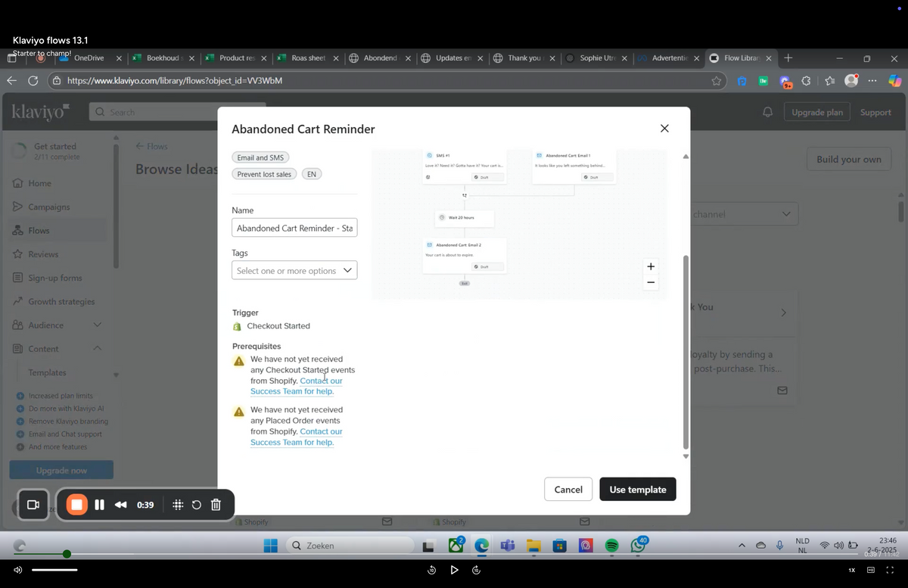Reload the browser page

click(x=33, y=80)
